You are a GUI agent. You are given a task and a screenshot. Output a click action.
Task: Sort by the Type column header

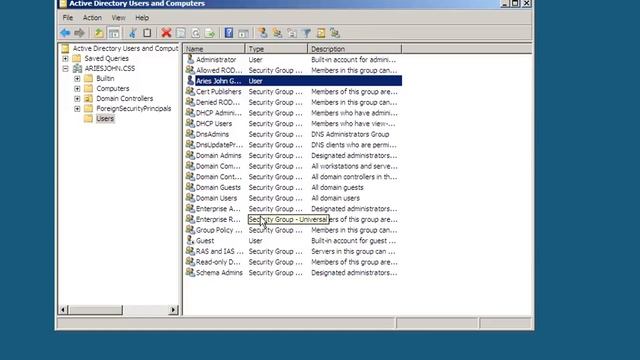click(x=276, y=49)
